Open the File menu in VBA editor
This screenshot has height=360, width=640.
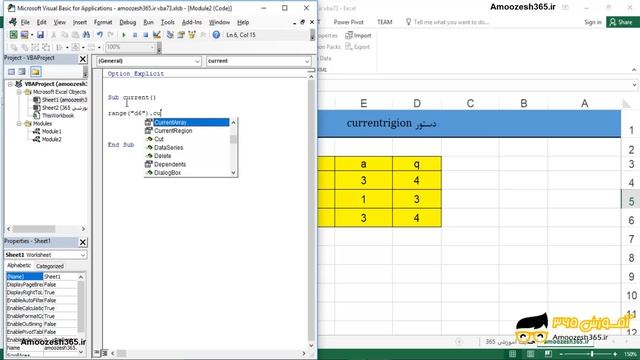pyautogui.click(x=25, y=22)
